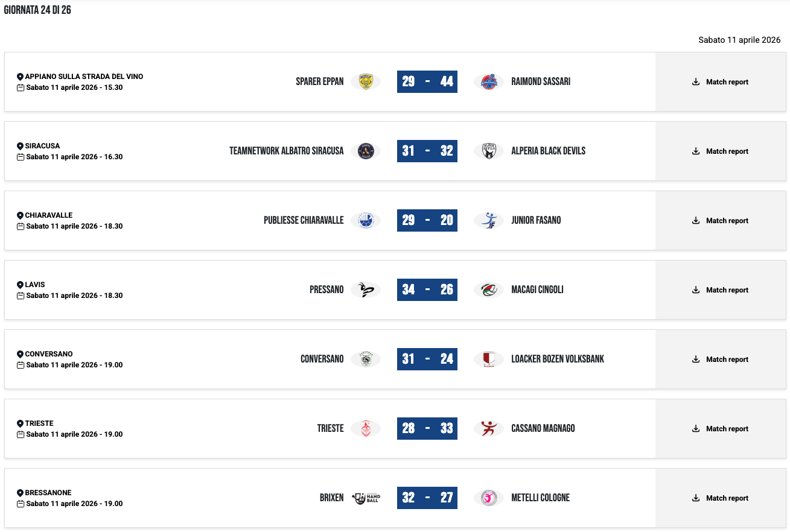Download match report for Sparer Eppan game
790x532 pixels.
point(721,82)
